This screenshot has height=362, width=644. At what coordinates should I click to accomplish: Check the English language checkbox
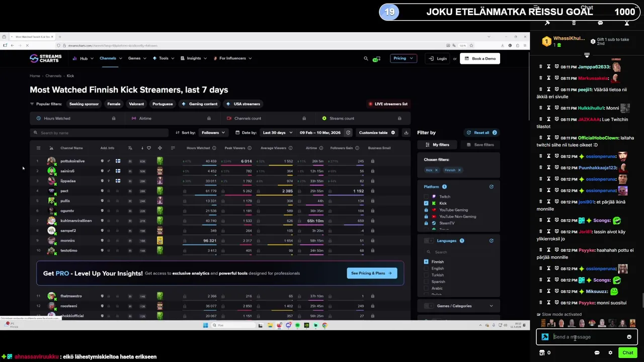(x=426, y=268)
